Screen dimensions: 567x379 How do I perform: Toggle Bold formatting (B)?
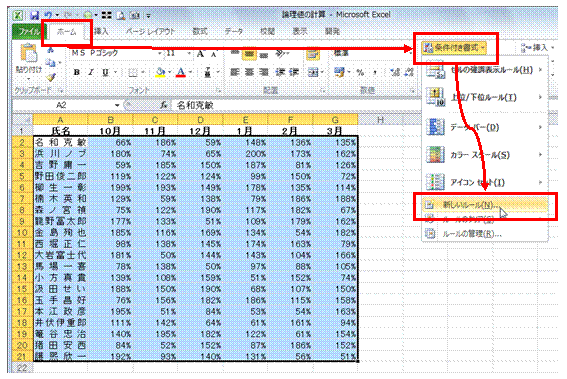[76, 72]
